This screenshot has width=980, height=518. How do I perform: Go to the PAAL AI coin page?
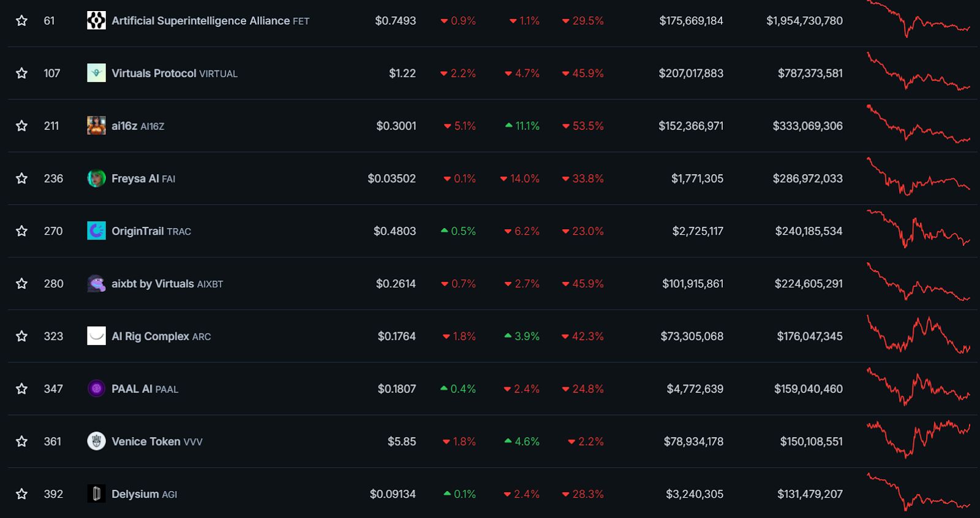click(145, 389)
